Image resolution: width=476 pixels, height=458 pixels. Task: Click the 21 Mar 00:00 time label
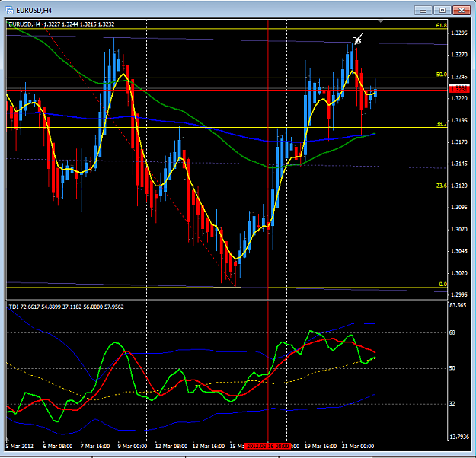358,446
